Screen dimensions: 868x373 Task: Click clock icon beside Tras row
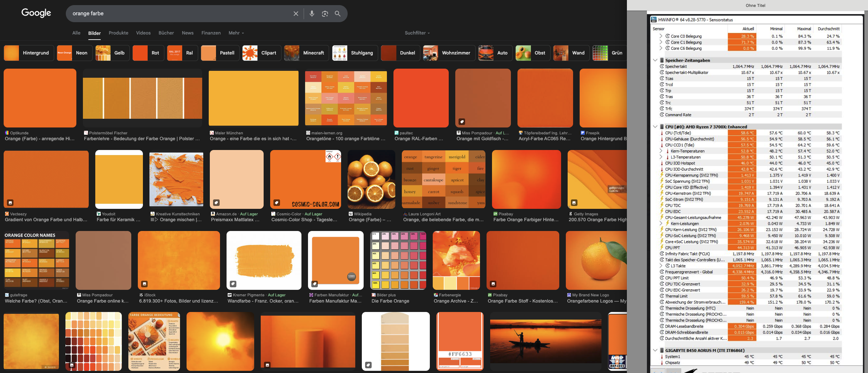pos(662,97)
